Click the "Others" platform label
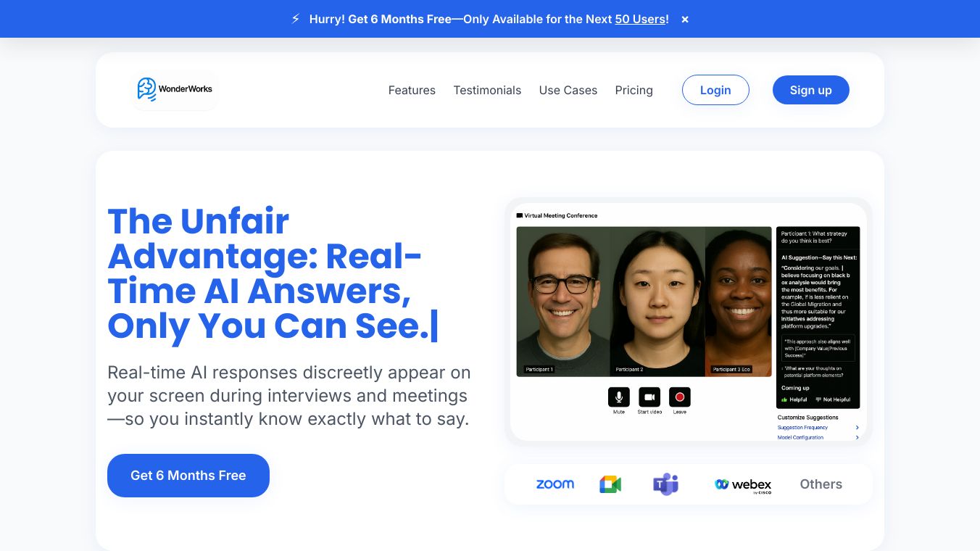 (x=821, y=484)
